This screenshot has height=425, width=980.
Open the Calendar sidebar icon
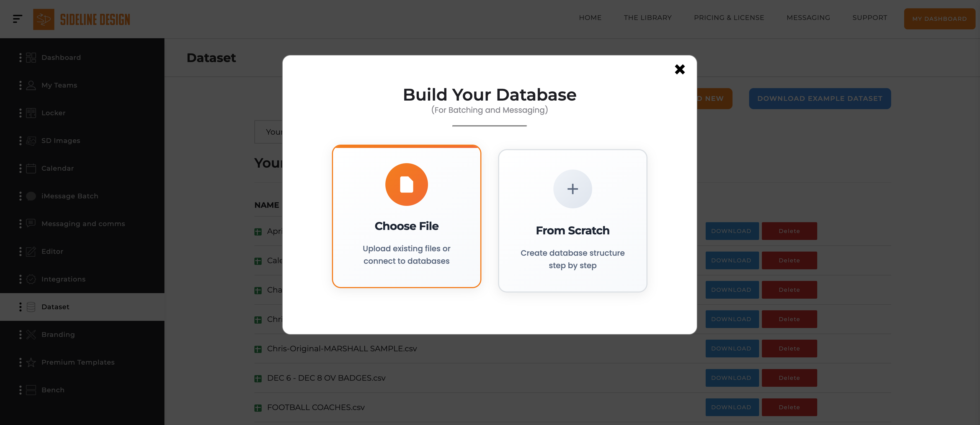click(x=31, y=168)
